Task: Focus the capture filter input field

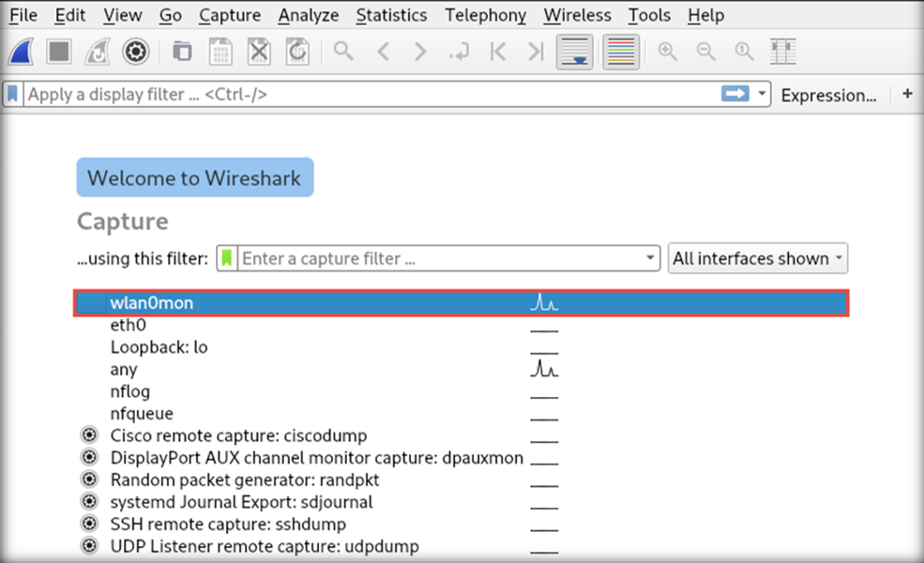Action: click(x=440, y=258)
